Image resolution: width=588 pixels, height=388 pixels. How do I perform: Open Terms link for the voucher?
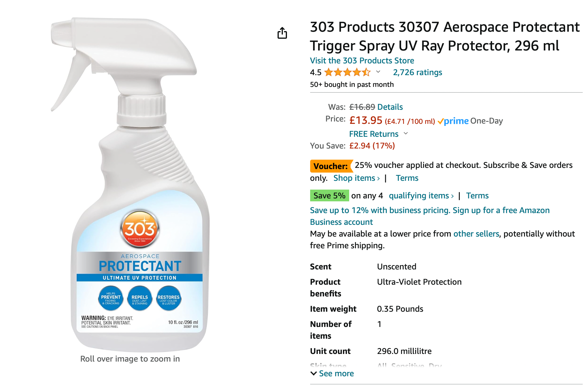(407, 178)
